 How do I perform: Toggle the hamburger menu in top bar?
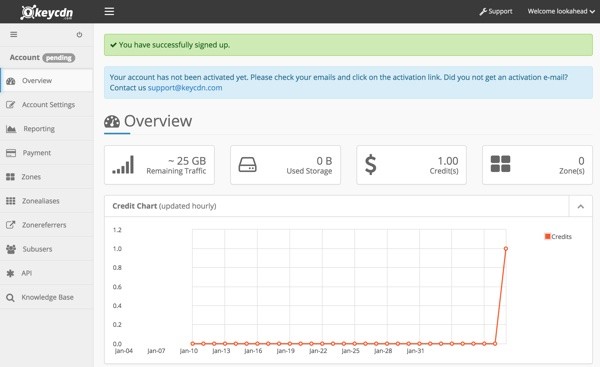point(109,11)
